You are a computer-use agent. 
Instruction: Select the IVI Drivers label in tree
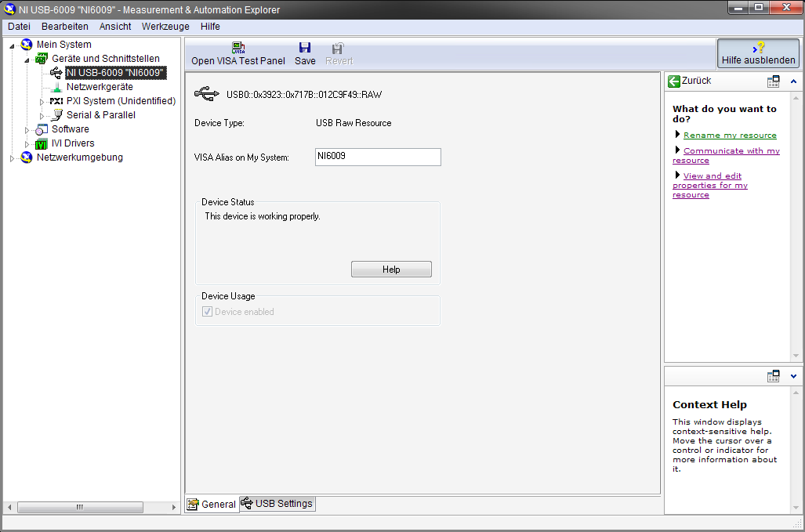[x=73, y=143]
